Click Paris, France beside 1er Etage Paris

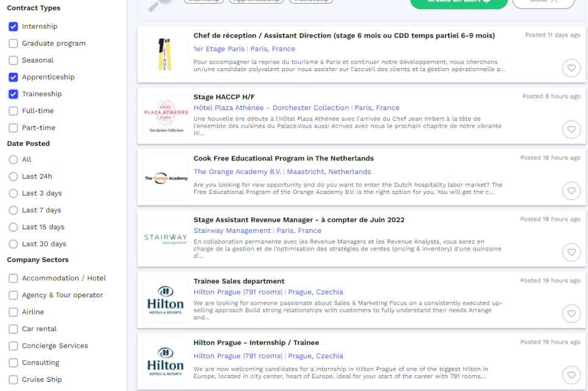coord(273,49)
